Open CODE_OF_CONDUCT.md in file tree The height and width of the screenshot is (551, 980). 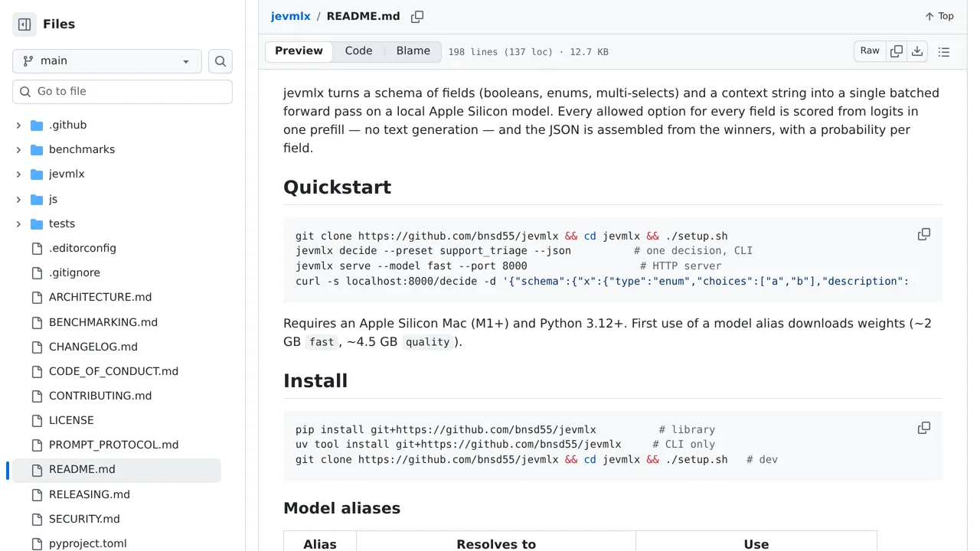pos(113,371)
